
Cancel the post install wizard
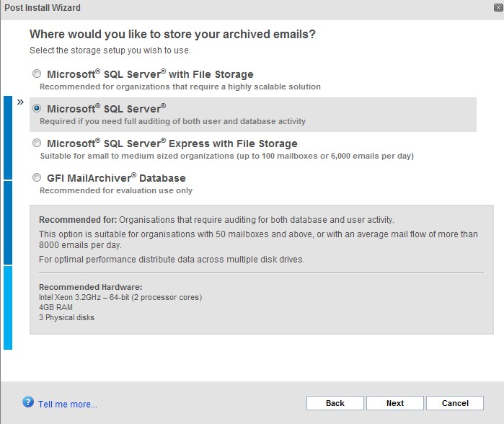(x=455, y=403)
